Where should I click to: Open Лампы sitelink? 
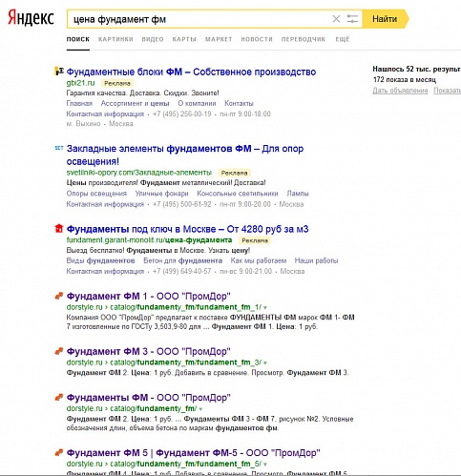click(x=298, y=194)
